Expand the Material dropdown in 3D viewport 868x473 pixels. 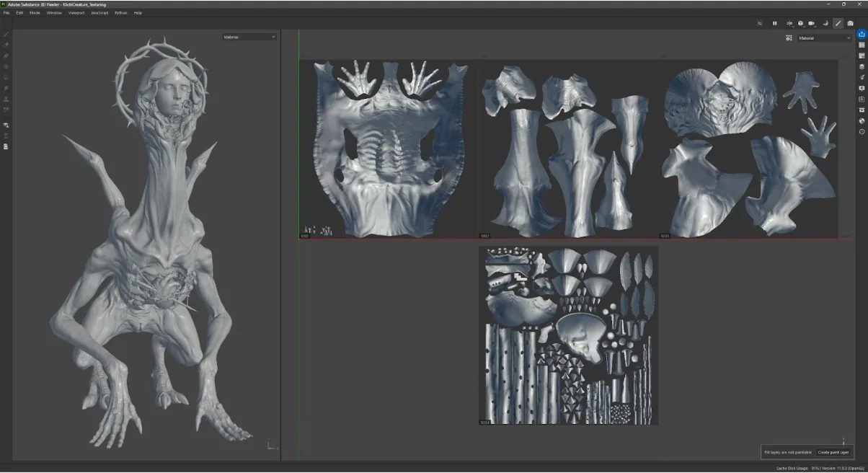pyautogui.click(x=249, y=37)
